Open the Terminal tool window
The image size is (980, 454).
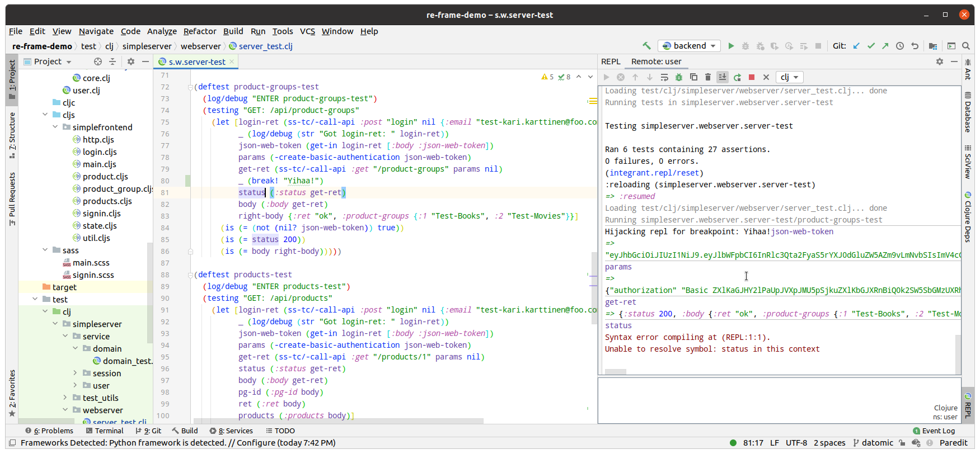[x=105, y=431]
